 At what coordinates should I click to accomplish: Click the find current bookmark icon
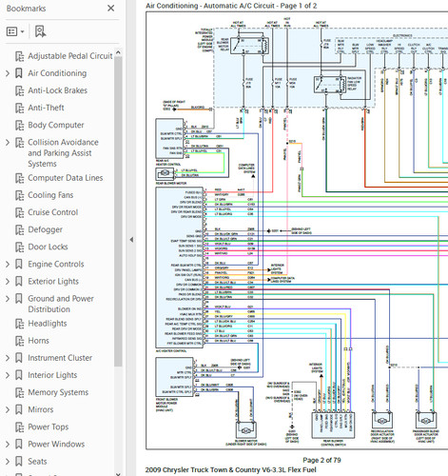[40, 31]
